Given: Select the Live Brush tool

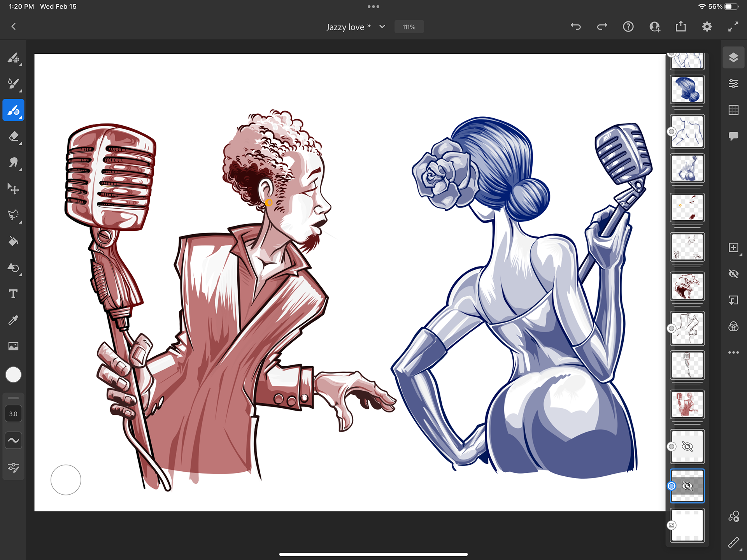Looking at the screenshot, I should click(x=14, y=84).
